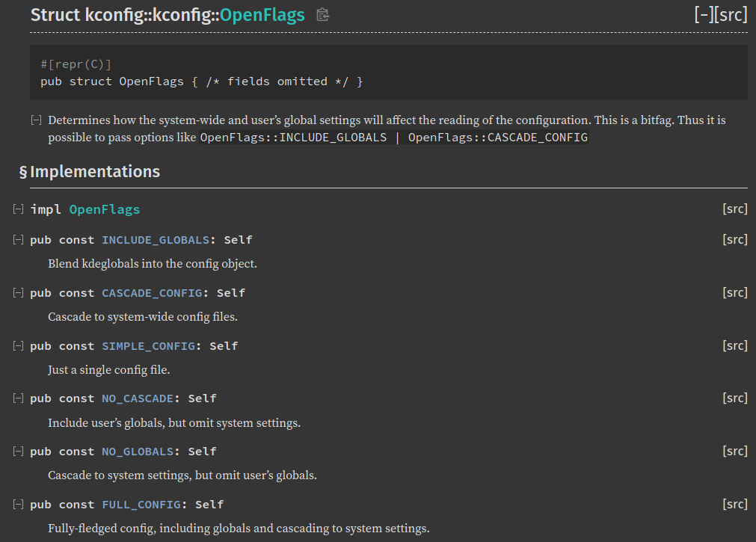Screen dimensions: 756x542
Task: Open first kconfig crate link in title
Action: pyautogui.click(x=114, y=15)
